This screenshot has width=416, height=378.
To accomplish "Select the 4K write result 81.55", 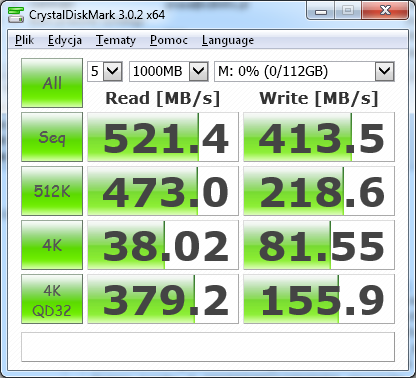I will [319, 245].
